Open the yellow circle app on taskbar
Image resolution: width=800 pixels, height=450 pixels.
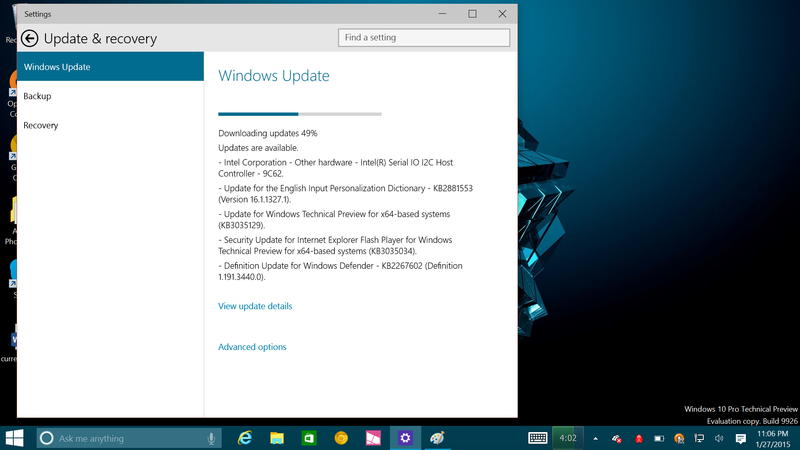341,438
